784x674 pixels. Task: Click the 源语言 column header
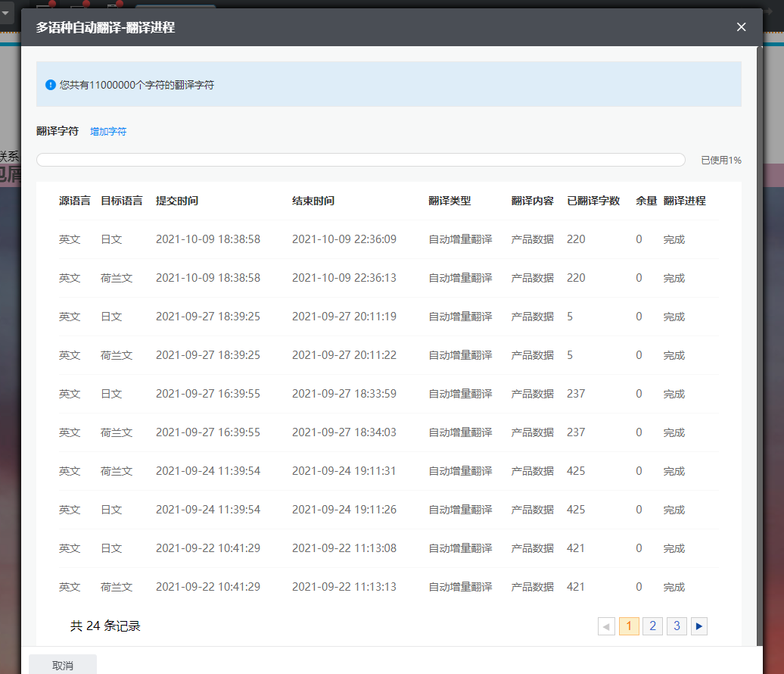coord(75,201)
